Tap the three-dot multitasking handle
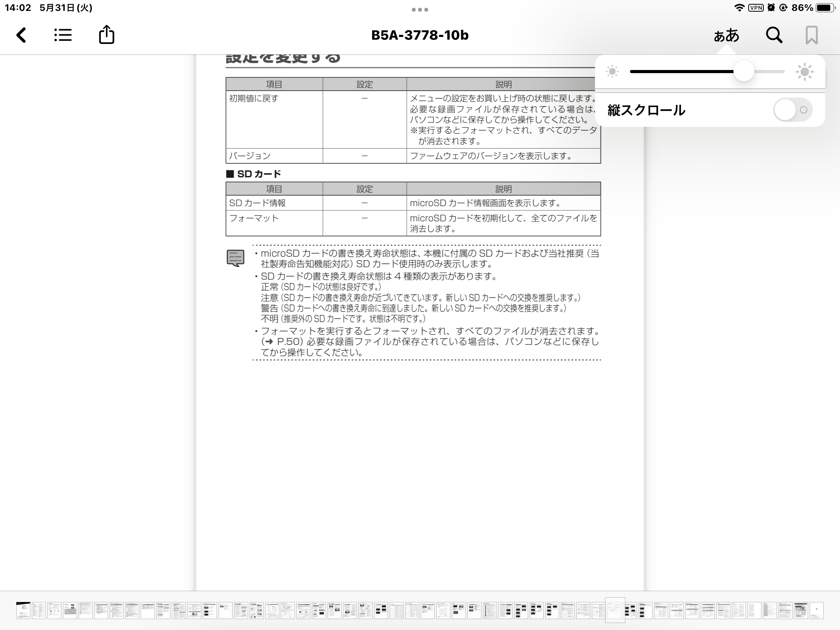The width and height of the screenshot is (840, 630). [420, 10]
